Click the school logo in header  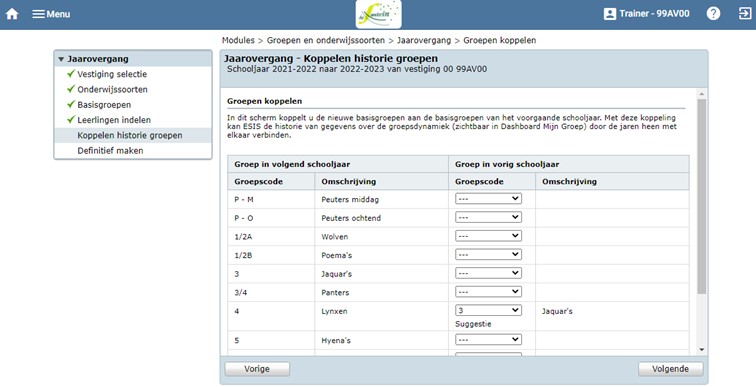click(378, 14)
